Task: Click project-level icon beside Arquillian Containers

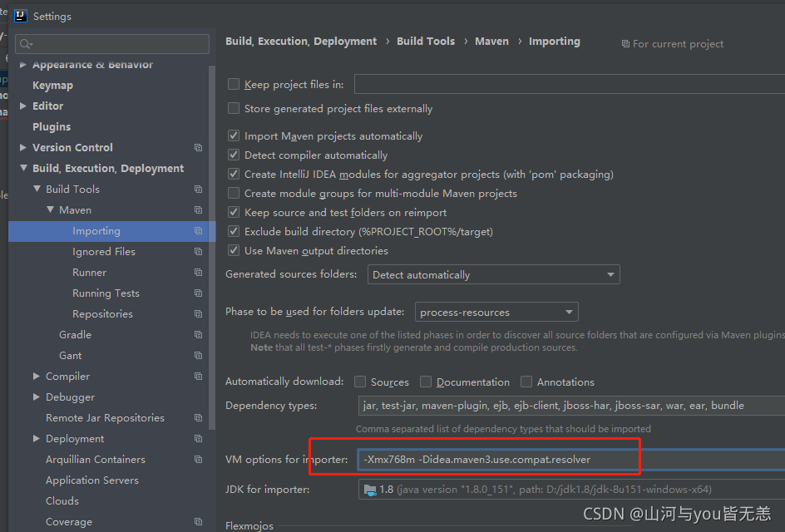Action: (198, 460)
